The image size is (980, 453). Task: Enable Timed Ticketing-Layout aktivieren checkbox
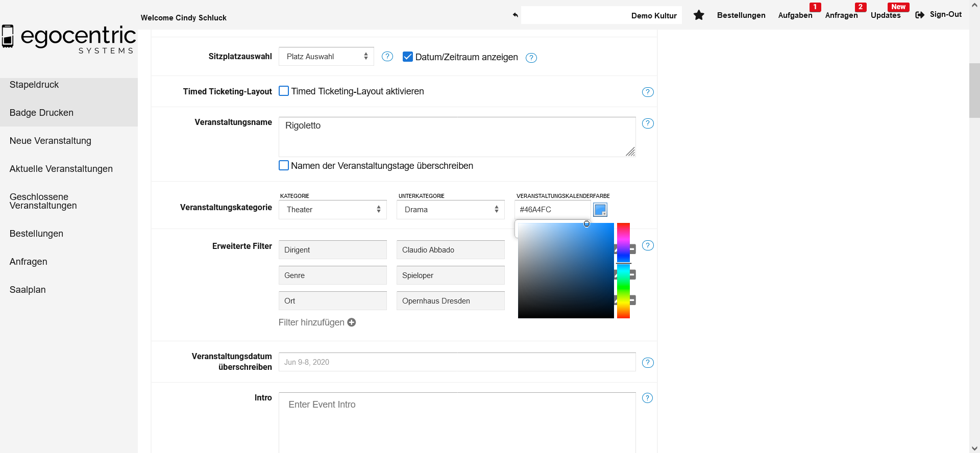click(284, 91)
